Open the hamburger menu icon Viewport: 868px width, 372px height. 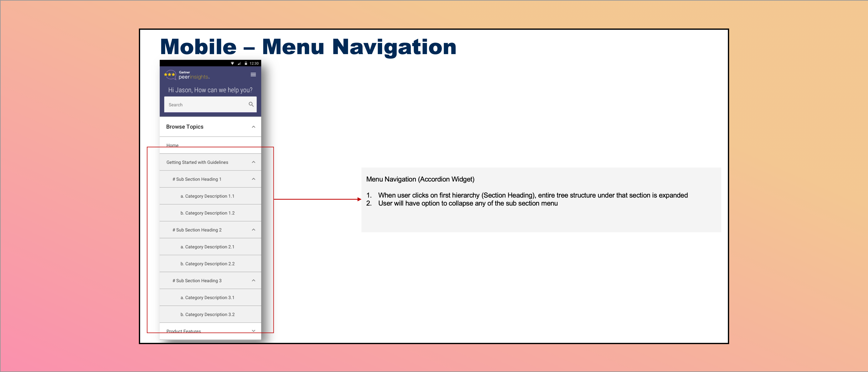click(x=253, y=74)
